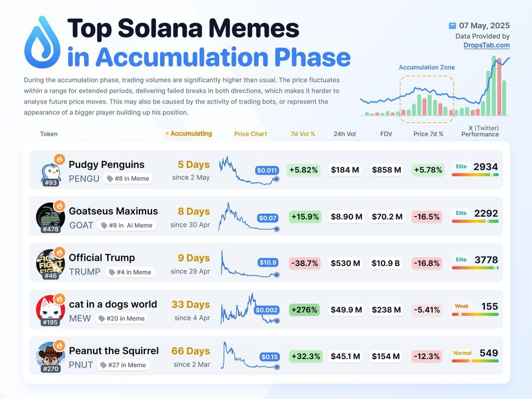Click the Price 7d % column header
The height and width of the screenshot is (399, 532).
pos(428,134)
